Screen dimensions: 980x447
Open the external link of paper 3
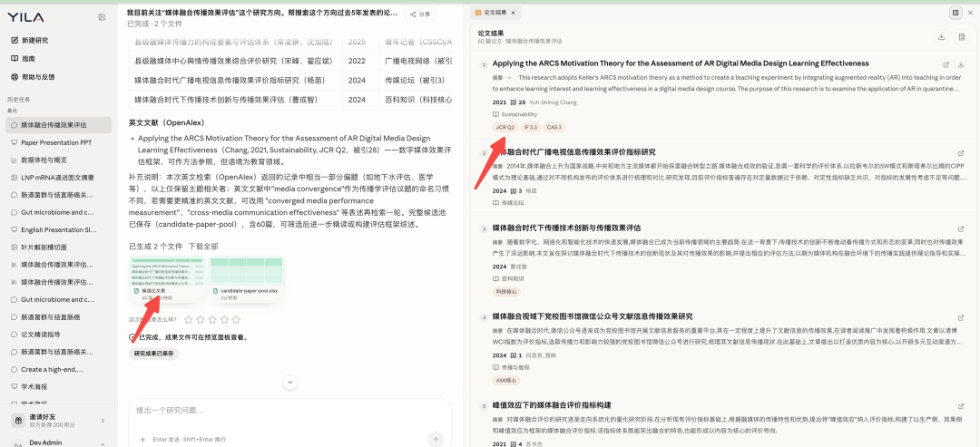[x=961, y=229]
